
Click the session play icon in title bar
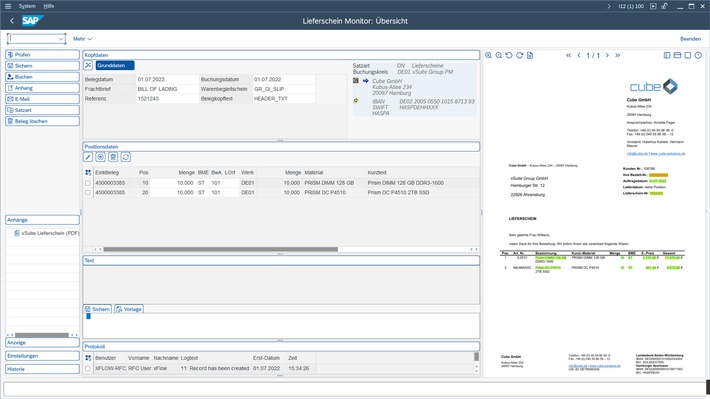tap(653, 6)
